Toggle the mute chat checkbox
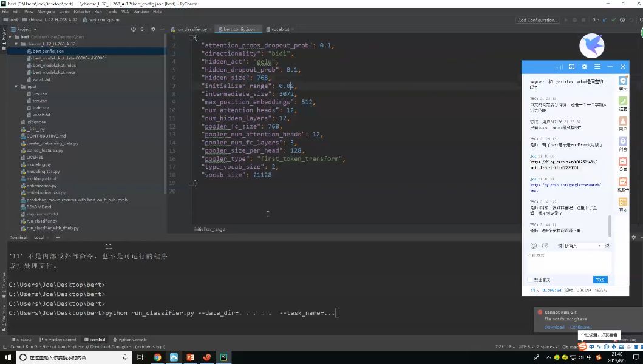Screen dimensions: 643x364 pyautogui.click(x=530, y=280)
